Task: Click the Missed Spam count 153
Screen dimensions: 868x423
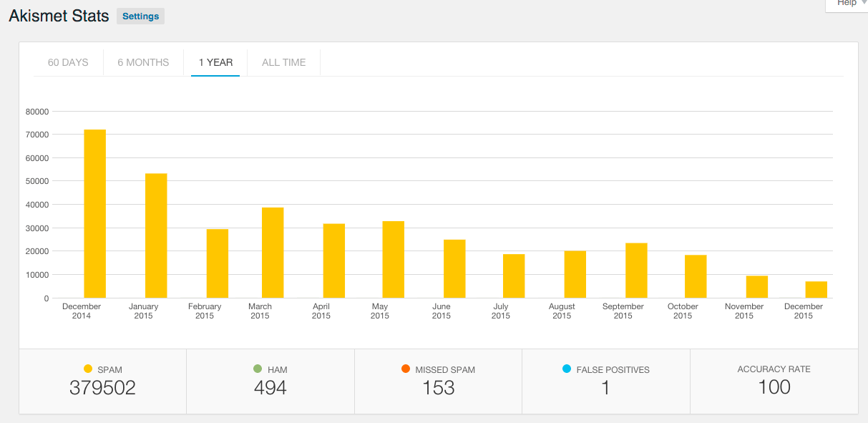Action: 438,388
